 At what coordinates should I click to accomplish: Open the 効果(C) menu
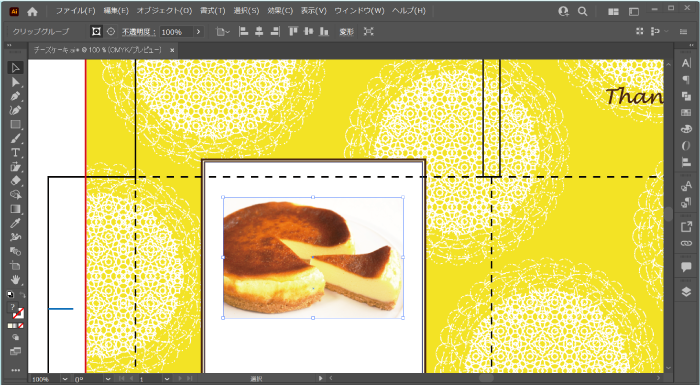pyautogui.click(x=280, y=11)
